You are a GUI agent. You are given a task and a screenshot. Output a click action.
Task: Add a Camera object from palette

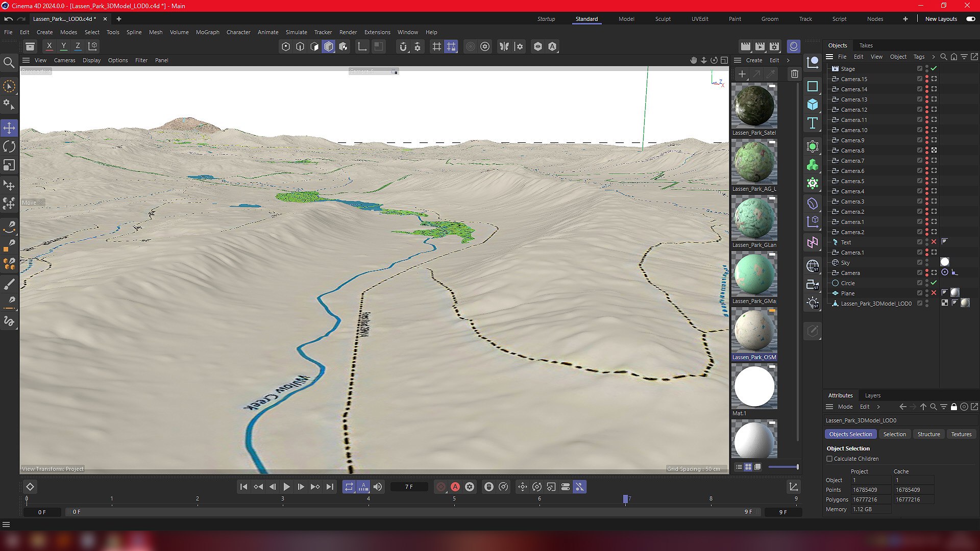point(813,285)
